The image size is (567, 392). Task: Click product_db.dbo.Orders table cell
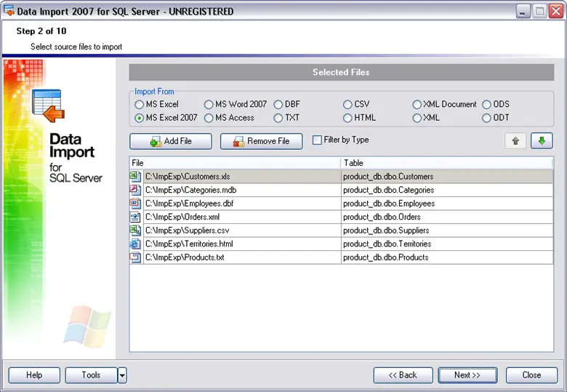coord(447,217)
